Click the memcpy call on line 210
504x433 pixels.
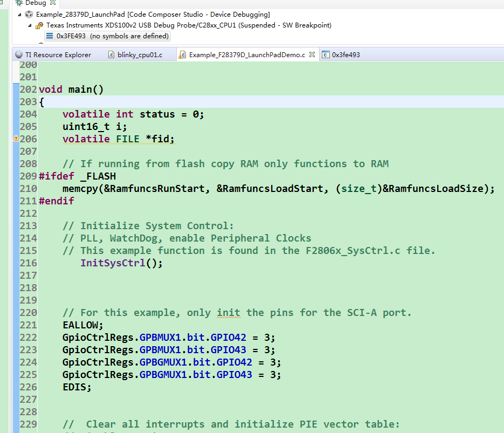[x=279, y=189]
